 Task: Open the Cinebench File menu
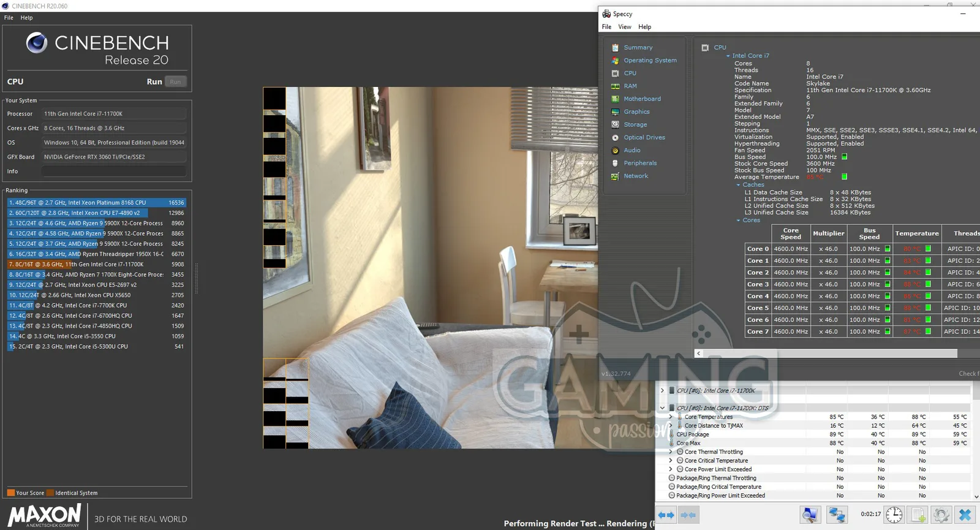click(x=9, y=18)
